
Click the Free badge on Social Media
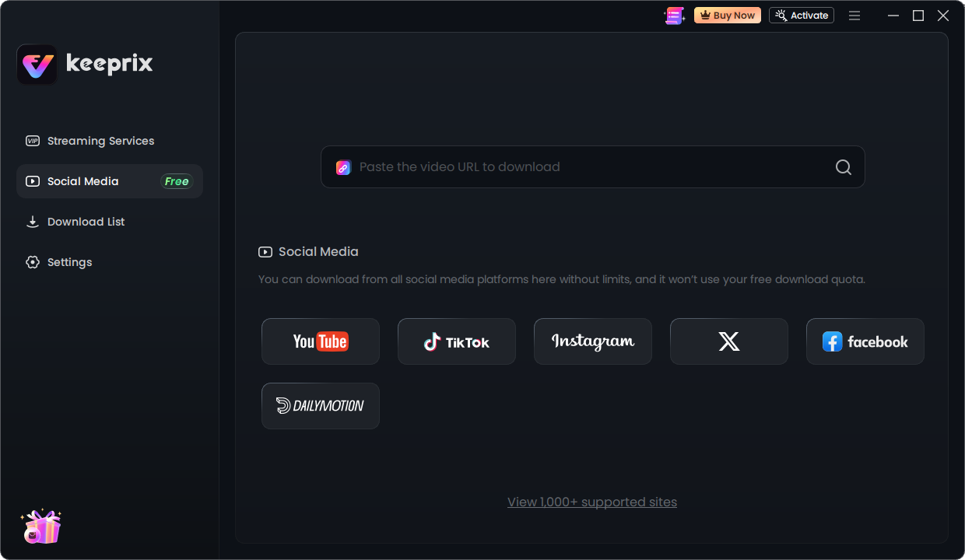(177, 181)
